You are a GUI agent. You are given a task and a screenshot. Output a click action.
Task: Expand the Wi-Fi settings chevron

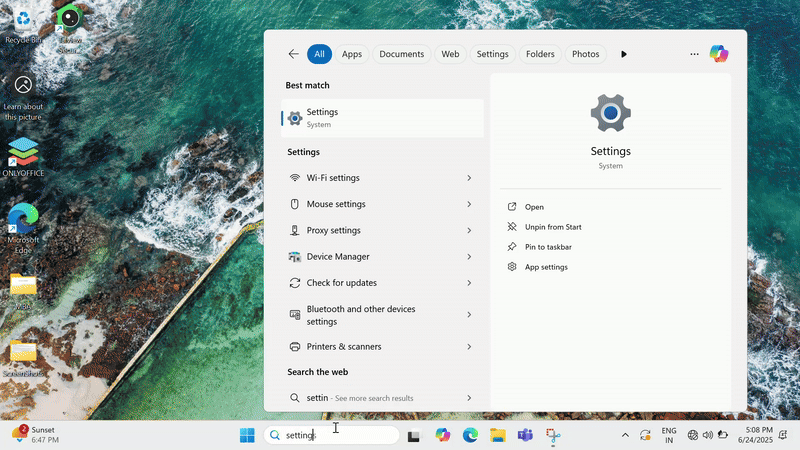469,178
